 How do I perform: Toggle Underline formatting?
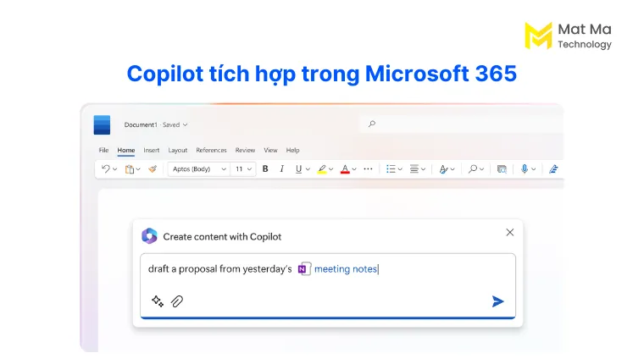(x=298, y=169)
